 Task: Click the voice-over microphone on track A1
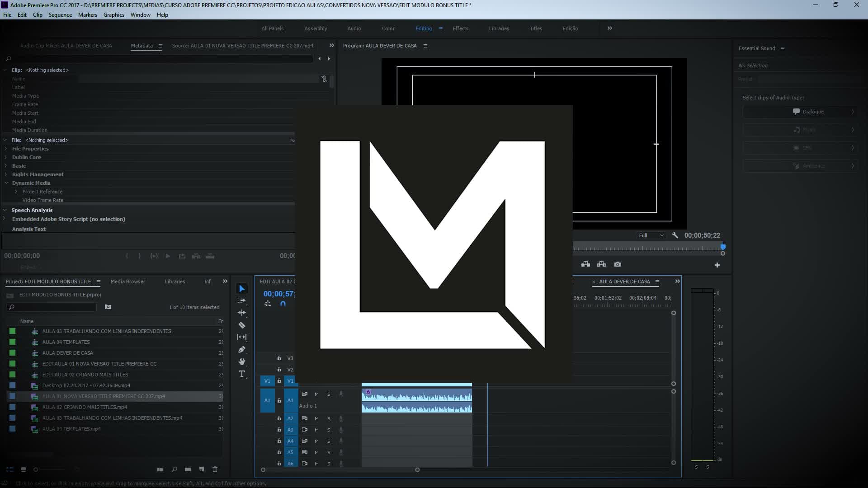pos(341,394)
